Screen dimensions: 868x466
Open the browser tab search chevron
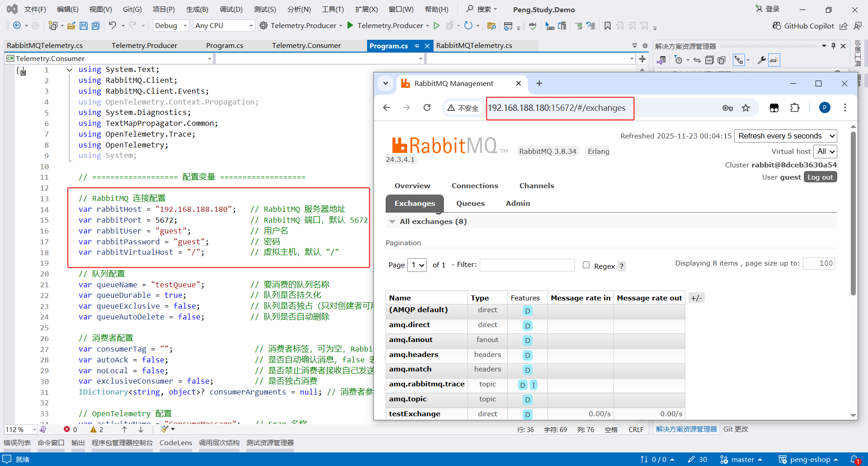(x=386, y=83)
